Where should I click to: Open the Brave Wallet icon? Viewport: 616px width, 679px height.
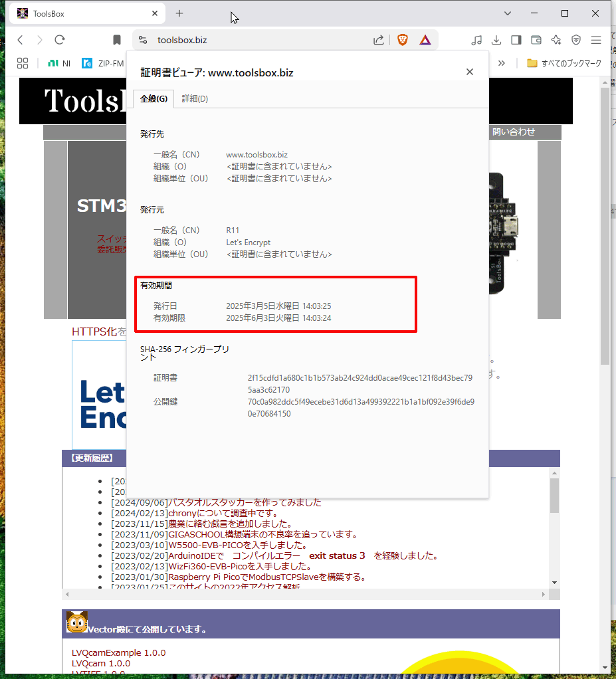(x=536, y=41)
